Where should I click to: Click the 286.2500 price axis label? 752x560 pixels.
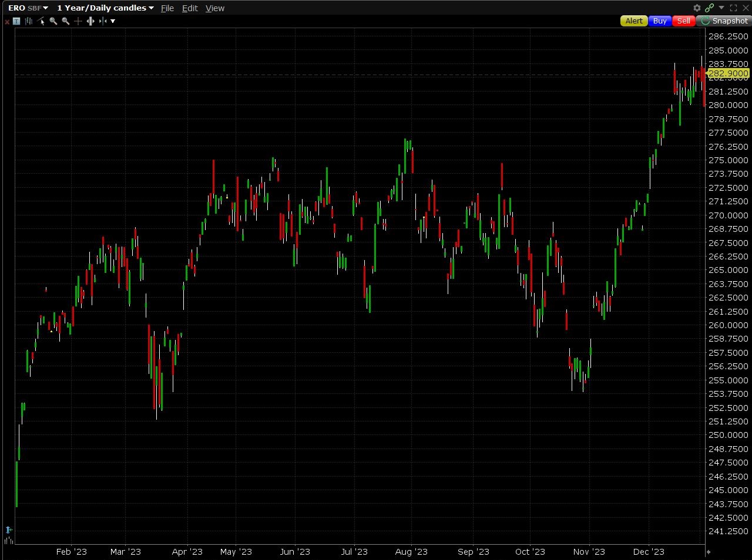(x=728, y=36)
